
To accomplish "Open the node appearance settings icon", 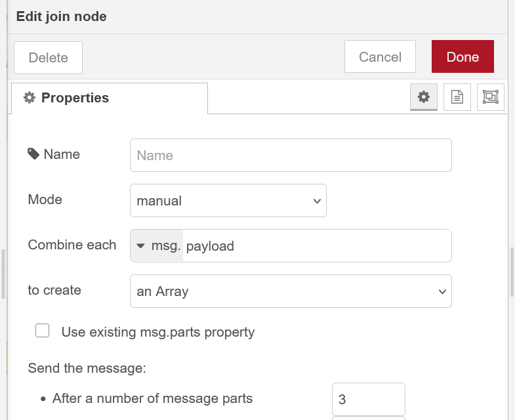I will pyautogui.click(x=490, y=97).
